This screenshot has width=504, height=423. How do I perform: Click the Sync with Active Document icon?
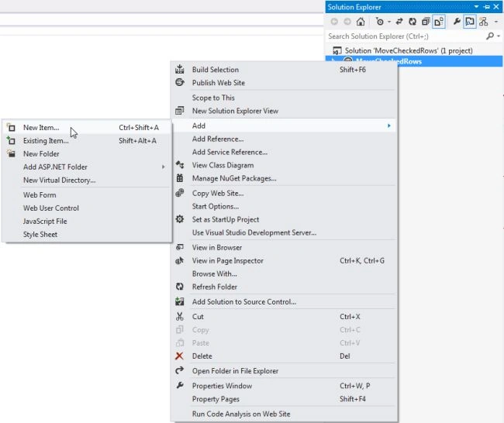pyautogui.click(x=399, y=22)
